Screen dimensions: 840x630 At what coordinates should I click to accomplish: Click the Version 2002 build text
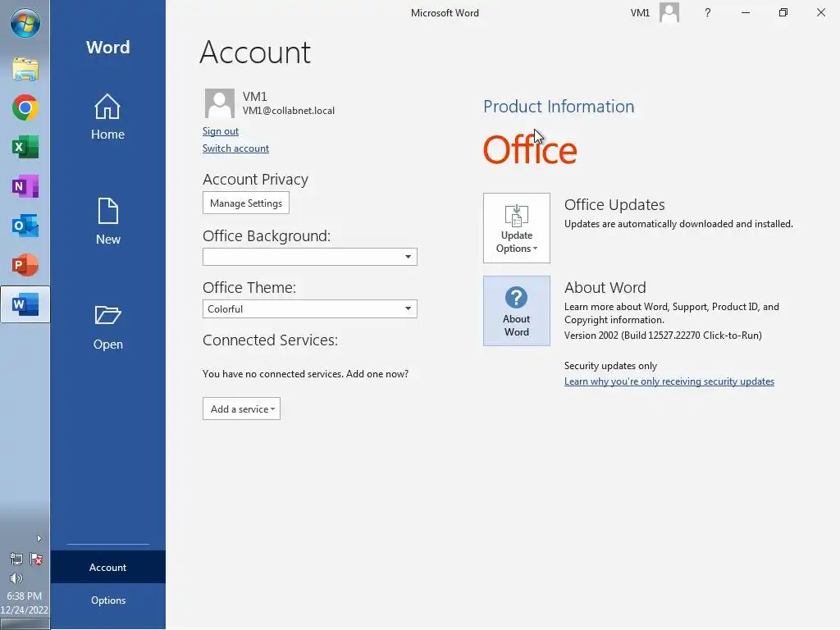[663, 336]
